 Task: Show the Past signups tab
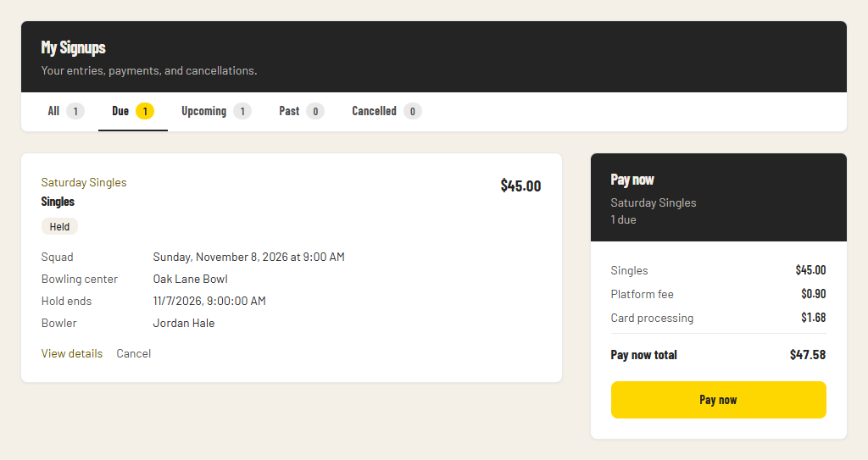[302, 111]
